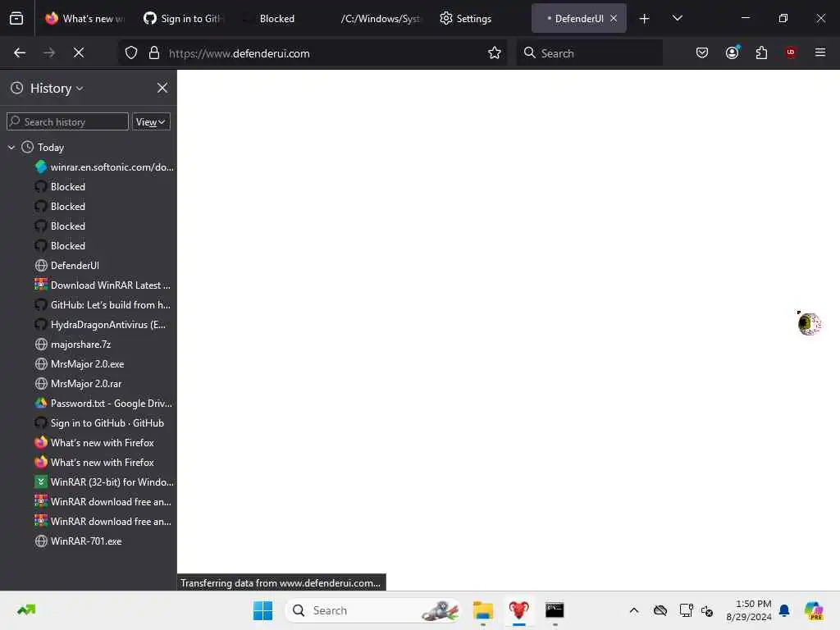Open terminal app in taskbar
The height and width of the screenshot is (630, 840).
tap(555, 610)
